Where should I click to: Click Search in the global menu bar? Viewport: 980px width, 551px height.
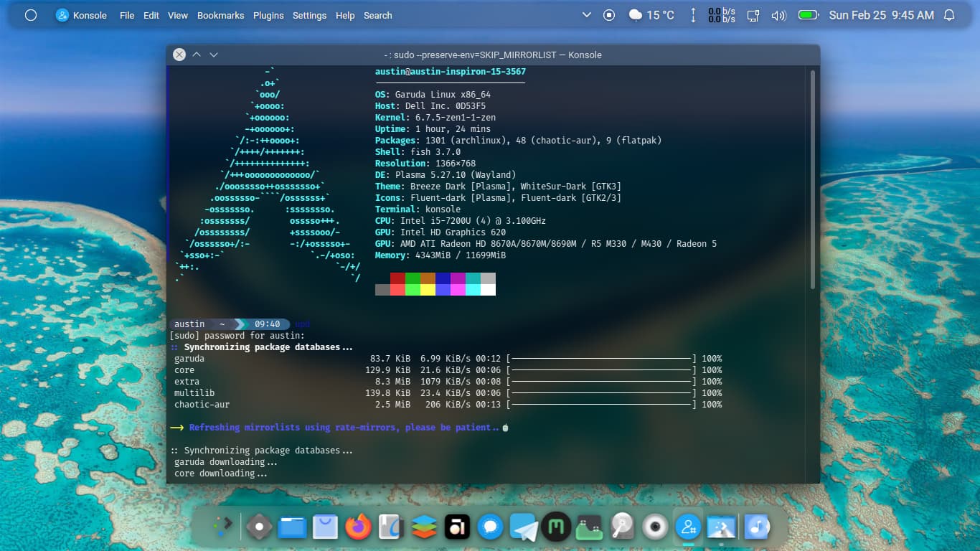click(x=377, y=15)
